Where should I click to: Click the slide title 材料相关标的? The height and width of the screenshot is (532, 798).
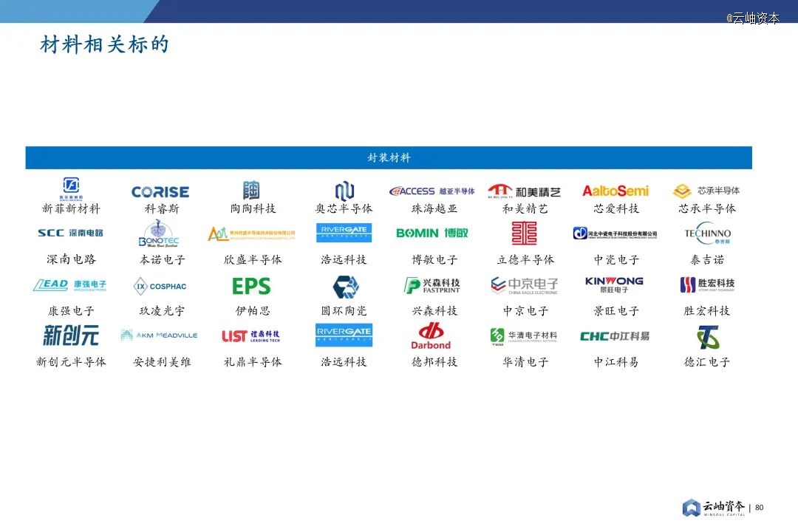pos(104,45)
